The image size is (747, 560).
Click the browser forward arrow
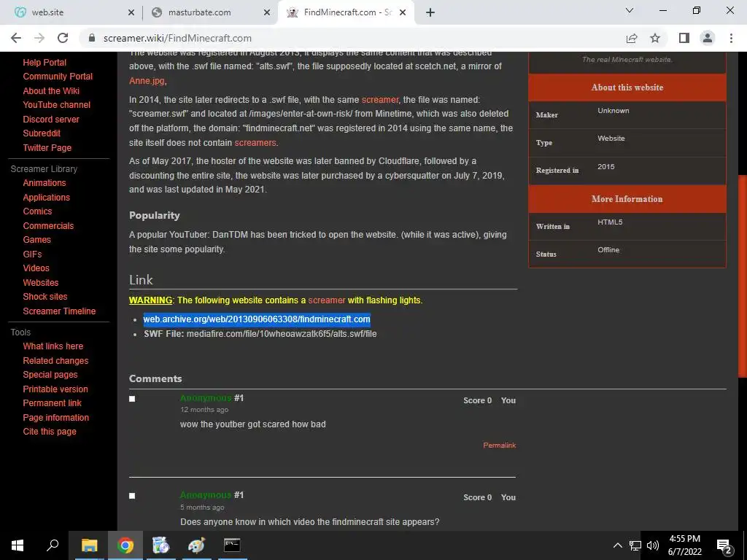39,38
